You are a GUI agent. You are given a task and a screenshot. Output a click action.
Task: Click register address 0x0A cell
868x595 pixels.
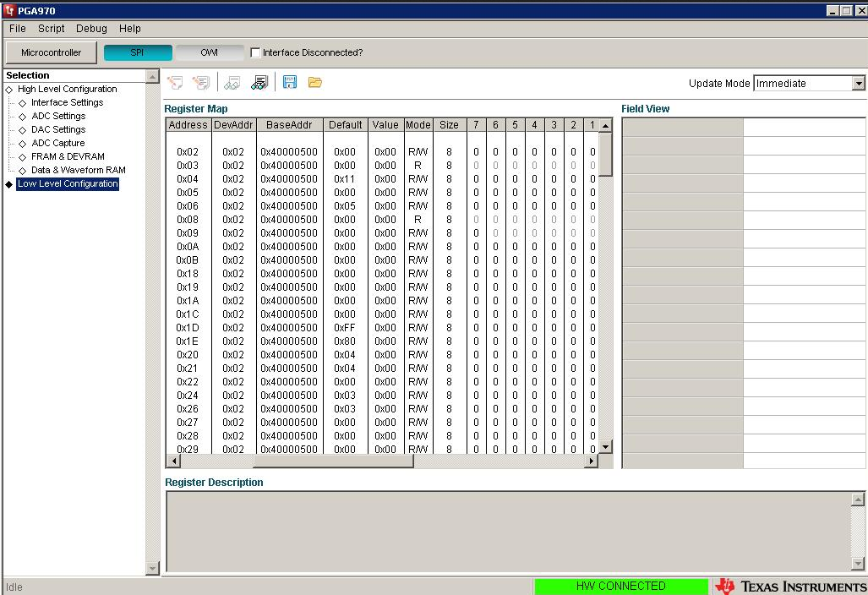coord(188,247)
